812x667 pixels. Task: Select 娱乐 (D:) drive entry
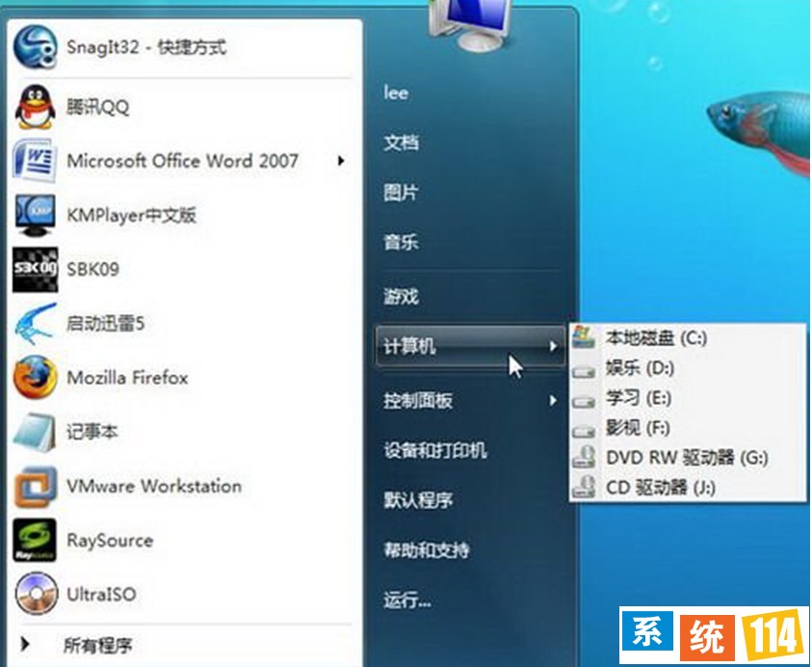click(640, 368)
